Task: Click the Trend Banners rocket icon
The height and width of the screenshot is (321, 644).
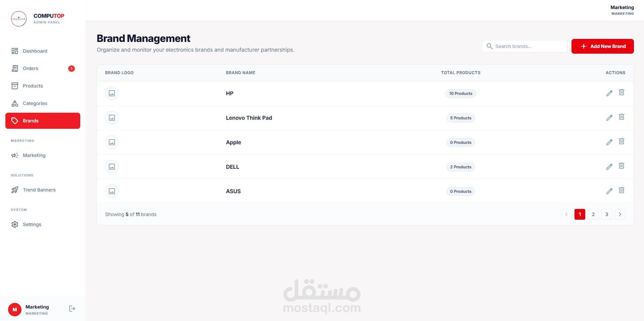Action: click(15, 190)
